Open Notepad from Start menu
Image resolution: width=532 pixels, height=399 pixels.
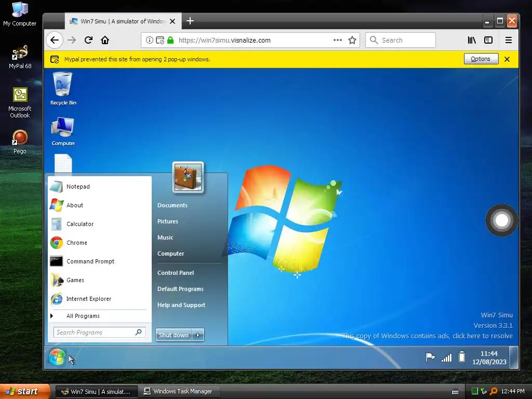[100, 187]
